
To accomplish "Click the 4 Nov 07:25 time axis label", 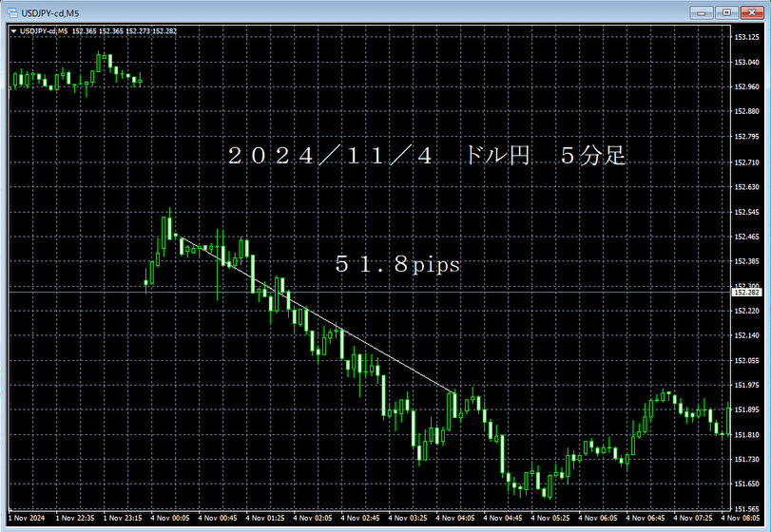I will 693,518.
